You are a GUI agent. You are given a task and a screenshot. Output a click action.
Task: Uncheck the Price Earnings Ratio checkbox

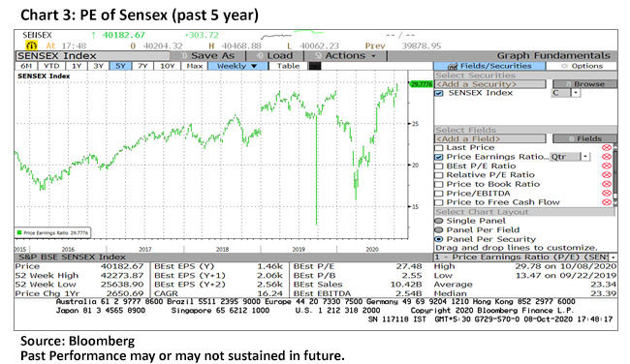(439, 157)
